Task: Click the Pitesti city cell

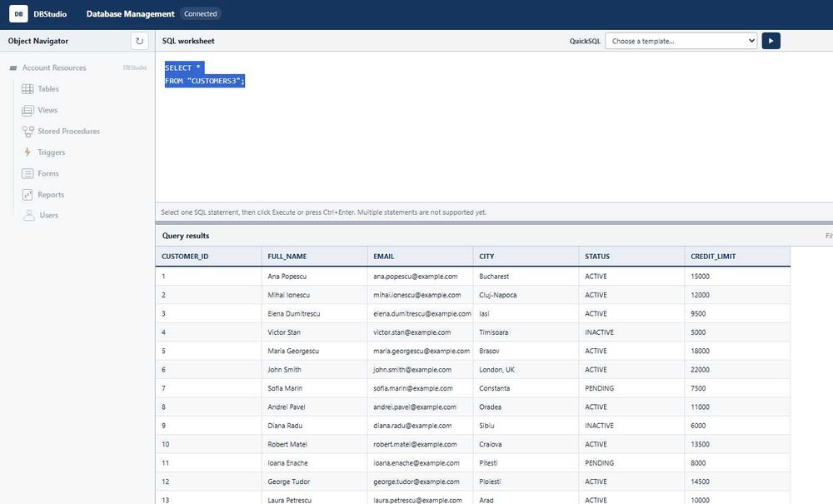Action: tap(526, 463)
